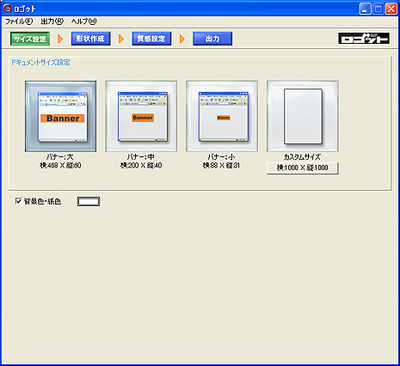Select the small banner size thumbnail
Image resolution: width=400 pixels, height=366 pixels.
pos(222,116)
